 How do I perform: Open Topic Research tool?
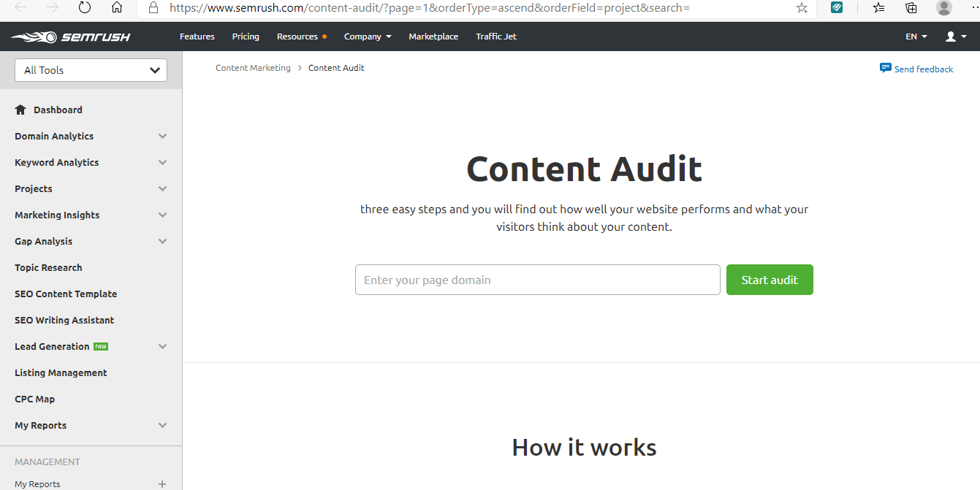48,268
